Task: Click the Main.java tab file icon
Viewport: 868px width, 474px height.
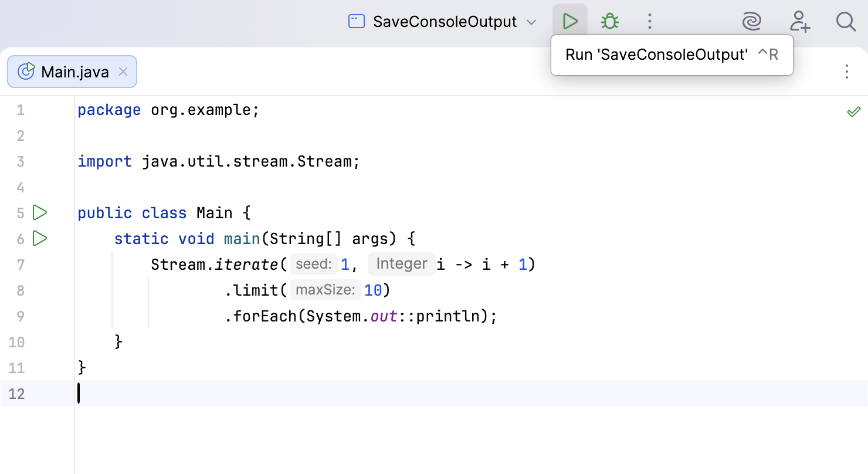Action: (x=26, y=71)
